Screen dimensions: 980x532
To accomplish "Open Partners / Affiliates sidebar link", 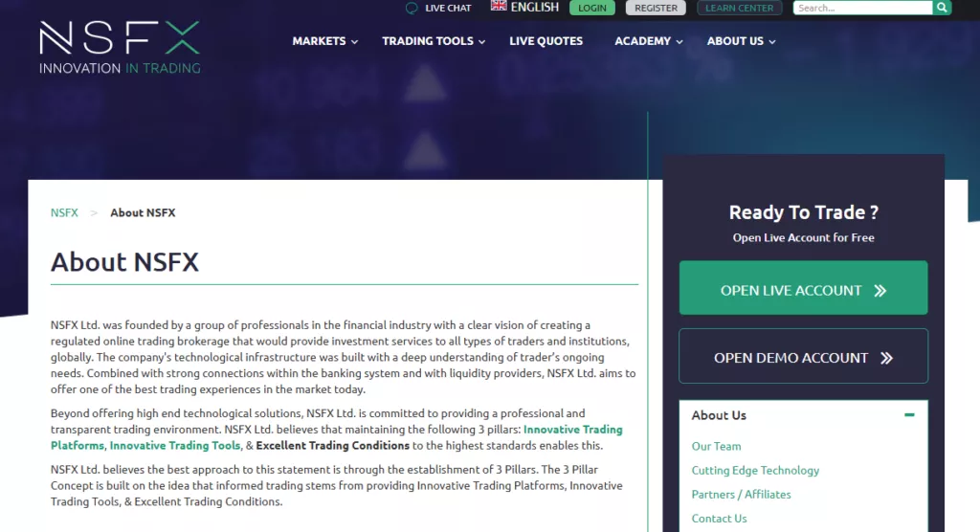I will point(741,495).
